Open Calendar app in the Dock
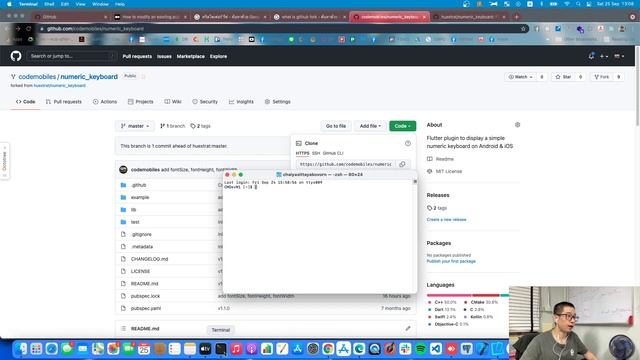Screen dimensions: 640x360 (144, 349)
